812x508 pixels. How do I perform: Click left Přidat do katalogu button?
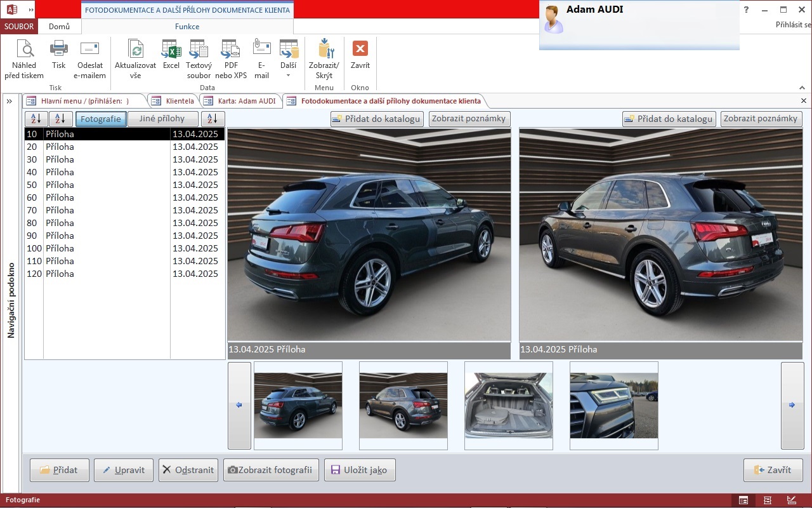point(377,119)
